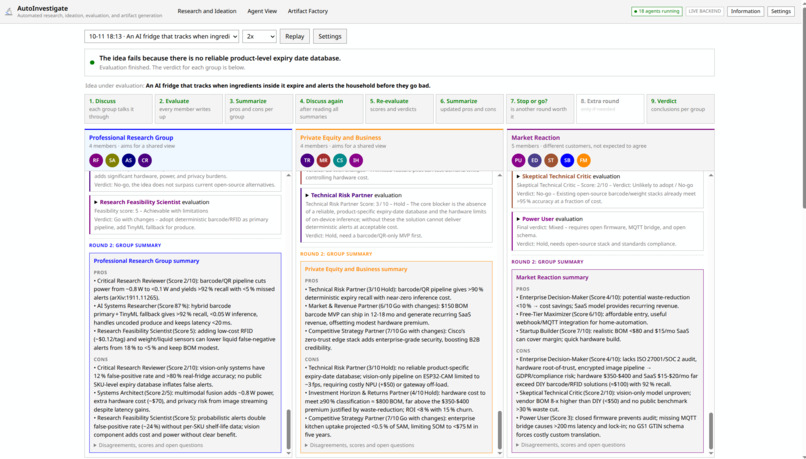
Task: Expand Skeptical Technical Critic evaluation
Action: [x=567, y=176]
